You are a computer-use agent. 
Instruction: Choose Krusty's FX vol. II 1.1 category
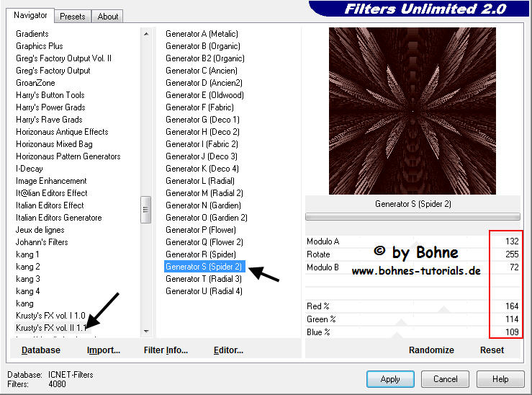point(50,327)
